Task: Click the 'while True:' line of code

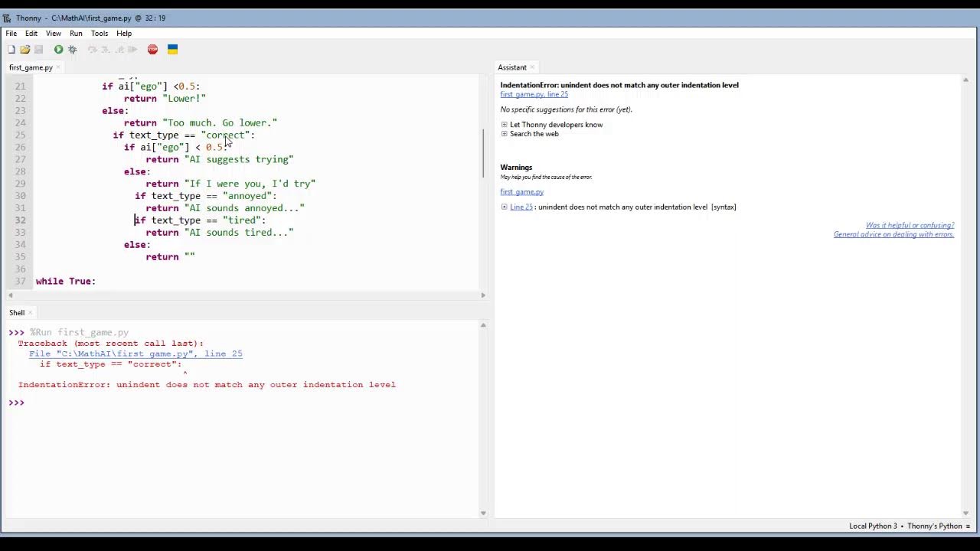Action: [66, 282]
